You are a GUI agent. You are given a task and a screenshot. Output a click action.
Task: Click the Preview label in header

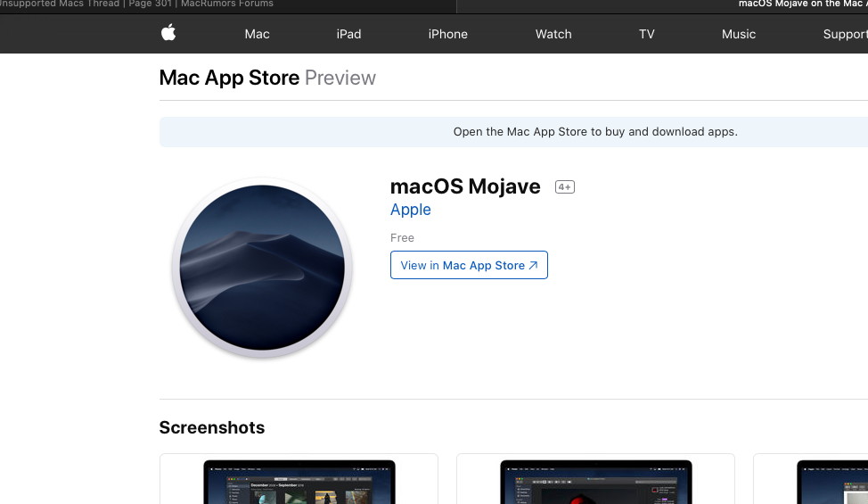coord(340,78)
